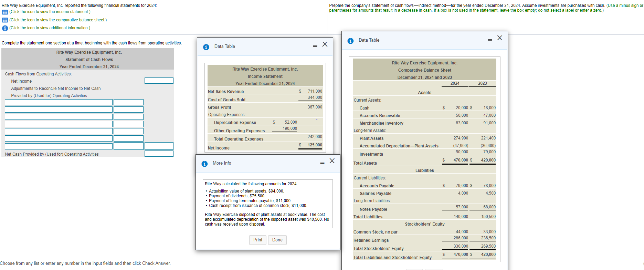Click info icon beside income statement Data Table title
Image resolution: width=644 pixels, height=270 pixels.
coord(206,47)
